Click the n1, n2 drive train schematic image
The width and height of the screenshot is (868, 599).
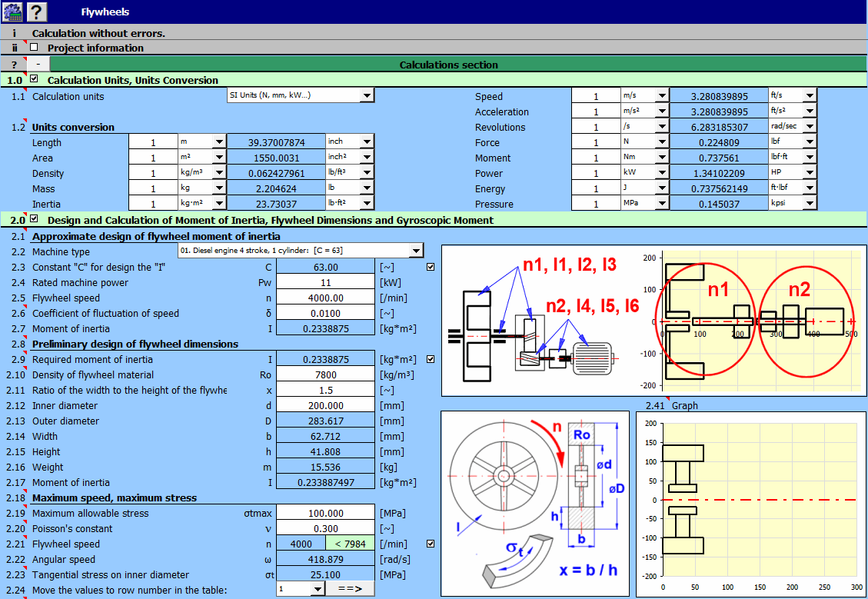pos(537,320)
